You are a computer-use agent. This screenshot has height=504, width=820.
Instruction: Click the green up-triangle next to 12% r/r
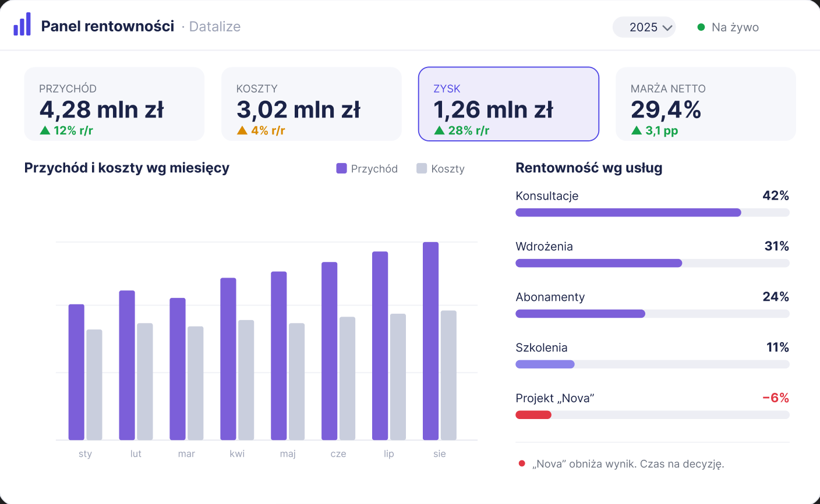(x=45, y=130)
